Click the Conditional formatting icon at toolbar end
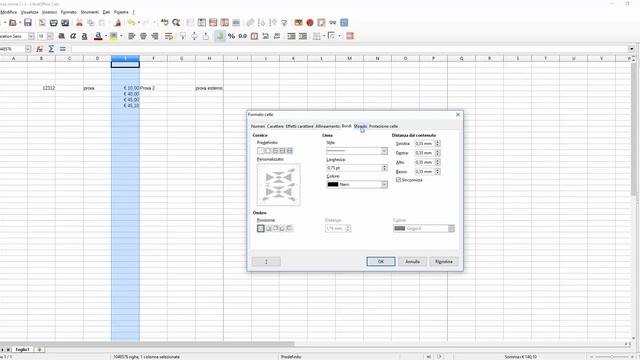Image resolution: width=640 pixels, height=360 pixels. point(350,36)
